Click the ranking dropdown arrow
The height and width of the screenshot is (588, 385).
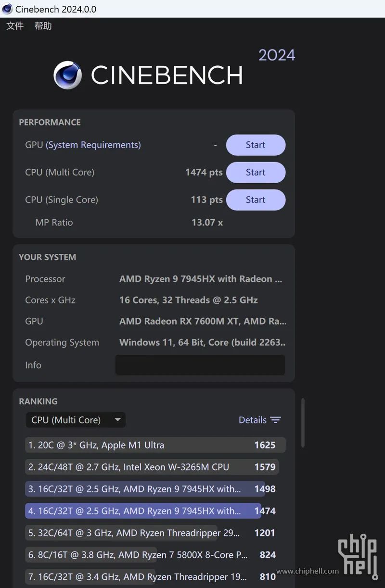[118, 420]
